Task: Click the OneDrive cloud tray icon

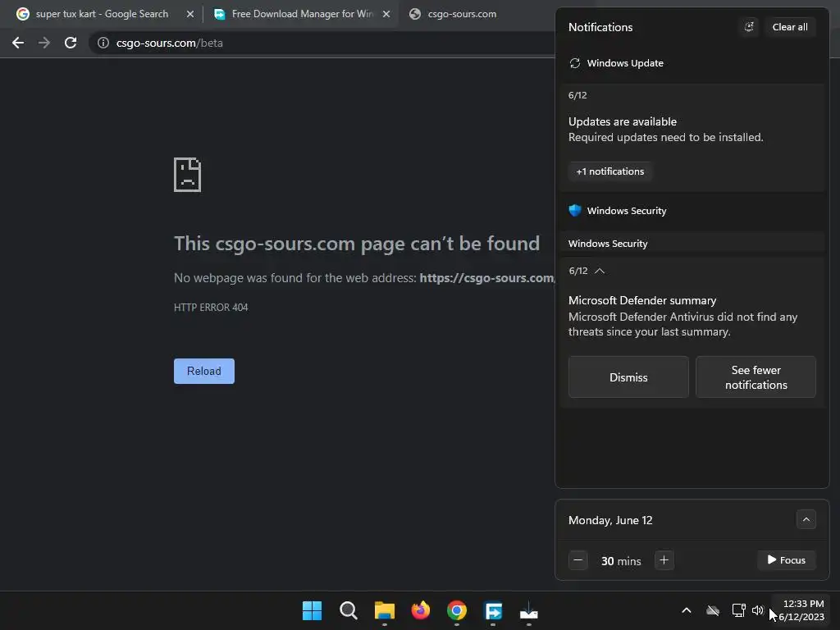Action: (x=713, y=610)
